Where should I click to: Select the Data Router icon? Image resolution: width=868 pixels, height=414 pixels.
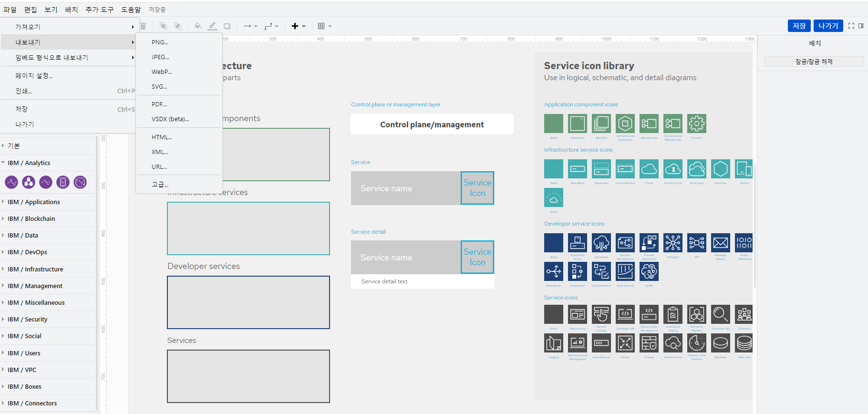coord(554,271)
